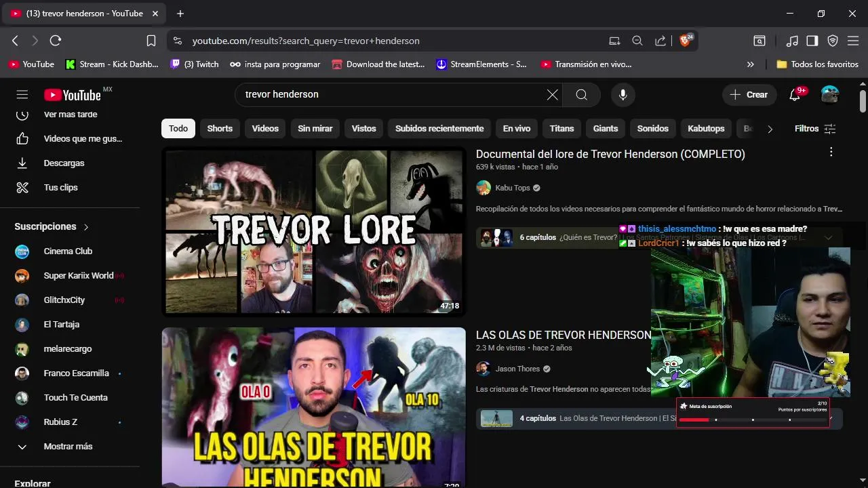
Task: Click the browser address bar URL
Action: (x=306, y=41)
